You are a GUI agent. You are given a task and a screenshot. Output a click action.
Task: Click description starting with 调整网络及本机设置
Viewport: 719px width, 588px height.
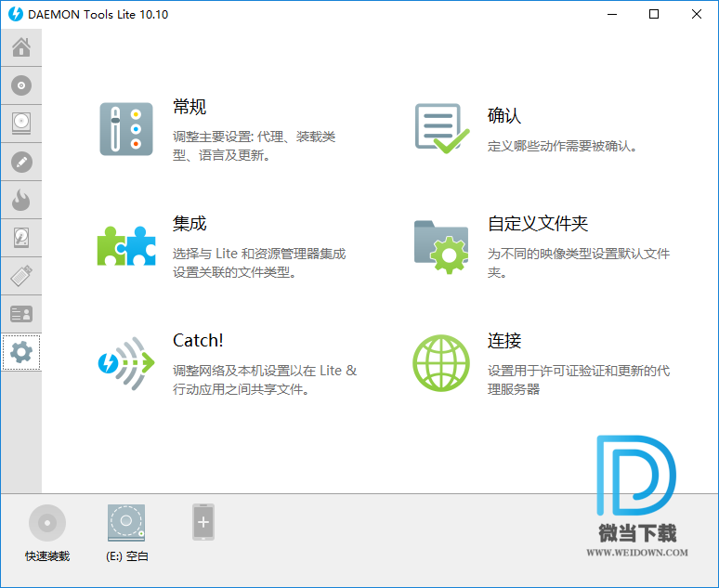click(265, 380)
